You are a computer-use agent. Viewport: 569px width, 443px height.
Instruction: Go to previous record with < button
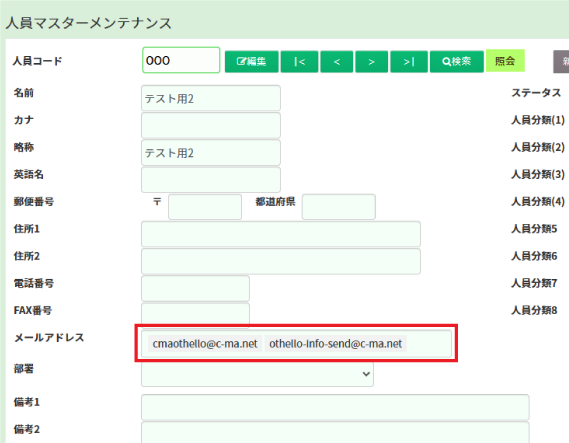coord(337,62)
